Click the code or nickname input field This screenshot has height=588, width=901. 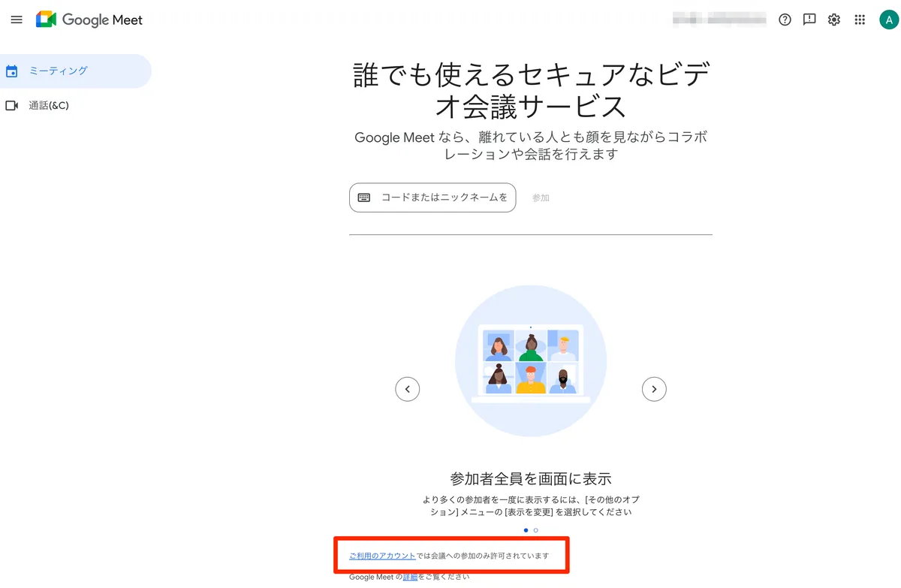click(432, 198)
